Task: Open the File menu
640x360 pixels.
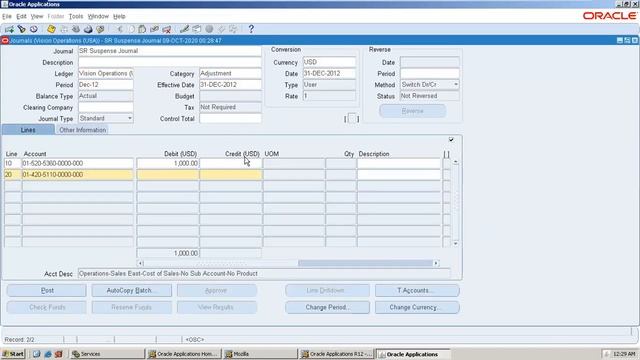Action: coord(7,16)
